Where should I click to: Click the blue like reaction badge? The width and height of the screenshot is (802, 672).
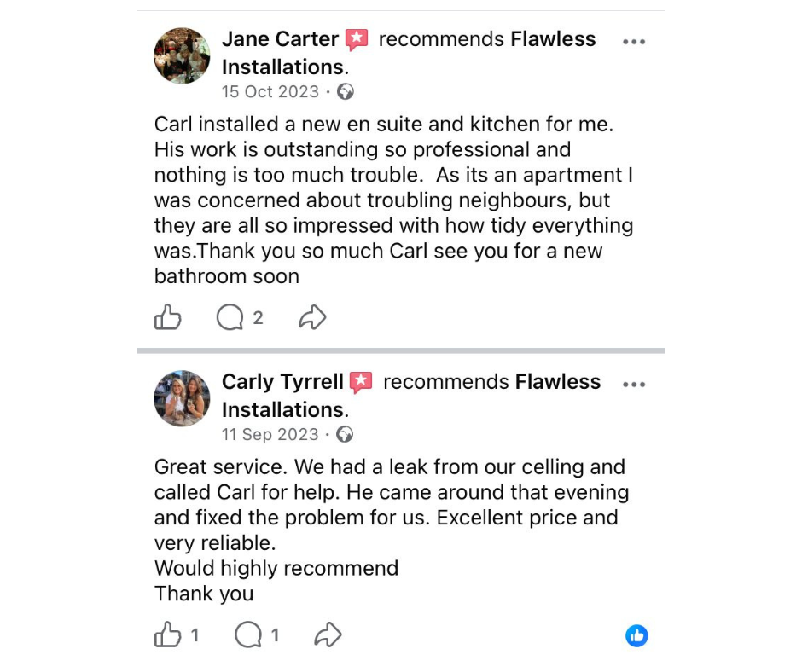coord(636,635)
